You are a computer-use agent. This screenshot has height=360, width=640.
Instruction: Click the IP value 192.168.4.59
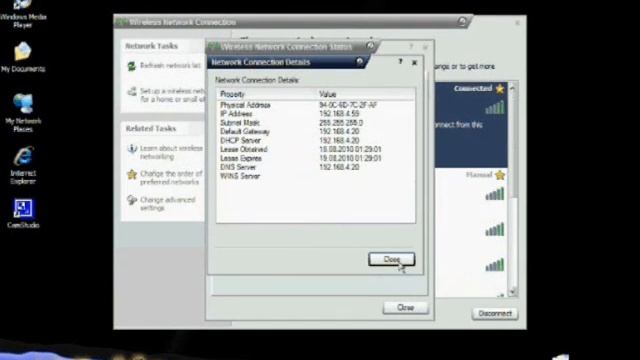339,114
